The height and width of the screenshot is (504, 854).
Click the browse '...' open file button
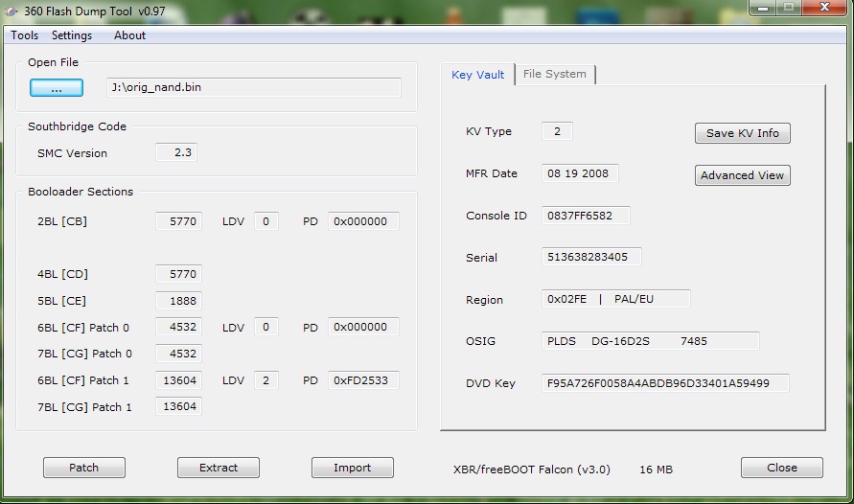(57, 87)
